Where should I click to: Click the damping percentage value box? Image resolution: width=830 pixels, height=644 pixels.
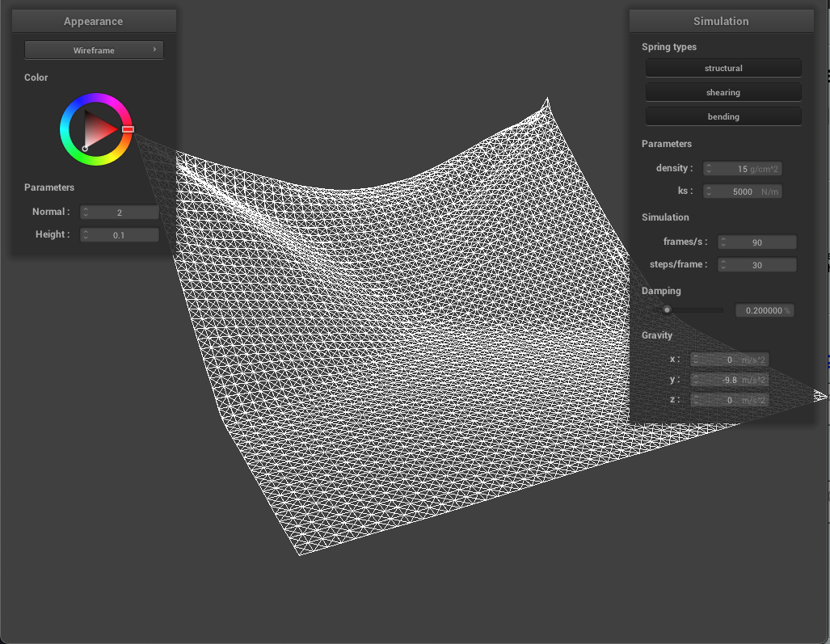(x=765, y=310)
